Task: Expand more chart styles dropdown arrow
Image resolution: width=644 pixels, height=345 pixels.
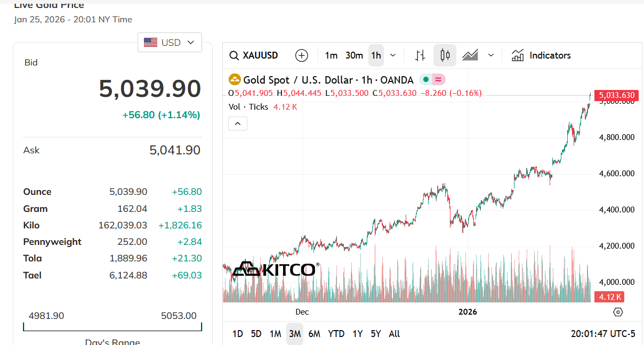Action: coord(491,55)
